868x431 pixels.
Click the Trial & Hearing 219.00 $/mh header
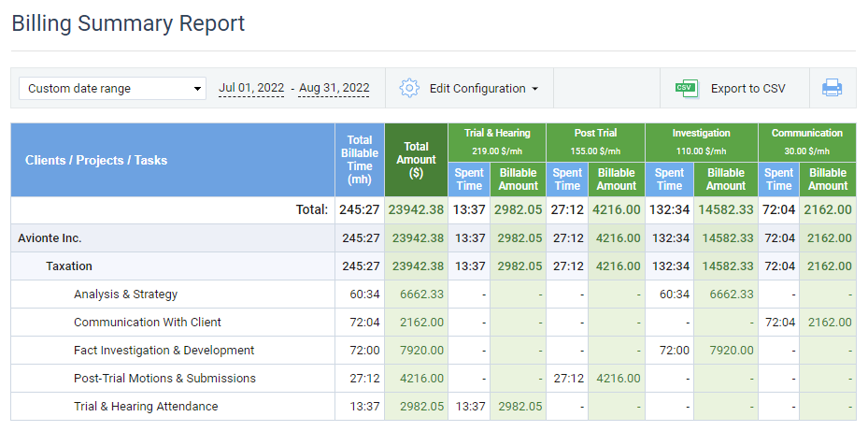click(497, 142)
